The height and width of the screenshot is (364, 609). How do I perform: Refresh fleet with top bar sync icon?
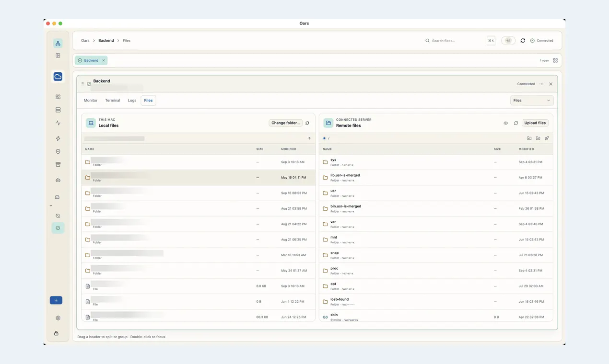(x=523, y=41)
